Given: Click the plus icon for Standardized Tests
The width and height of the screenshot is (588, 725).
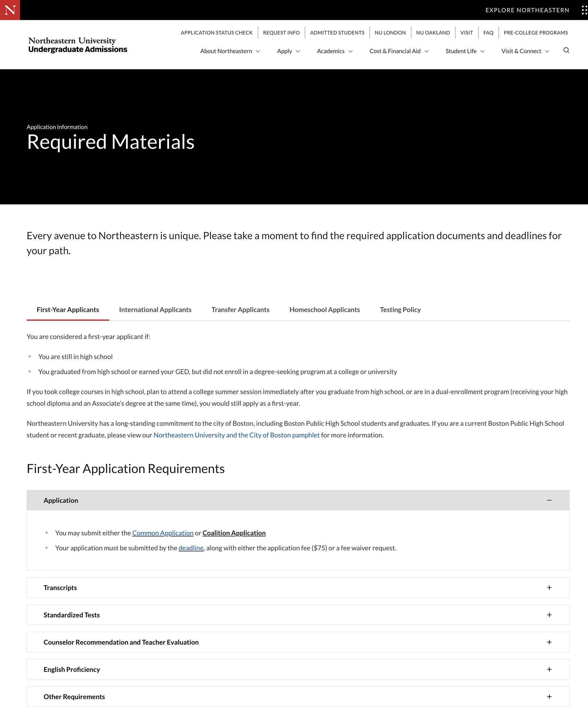Looking at the screenshot, I should (x=549, y=615).
